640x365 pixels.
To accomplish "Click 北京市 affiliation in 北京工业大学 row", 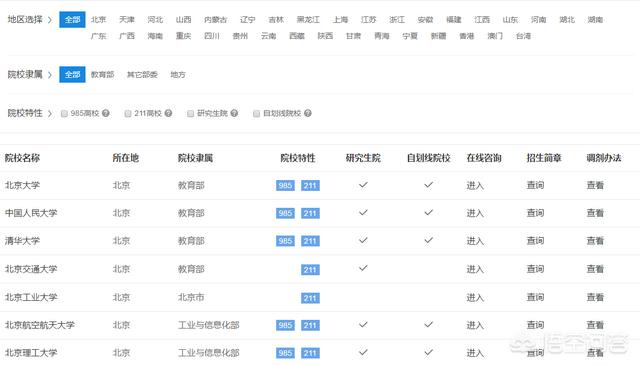I will click(x=191, y=297).
